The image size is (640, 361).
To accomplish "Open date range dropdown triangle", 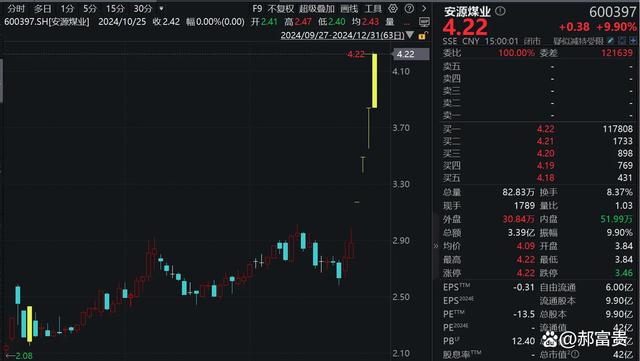I will tap(410, 35).
